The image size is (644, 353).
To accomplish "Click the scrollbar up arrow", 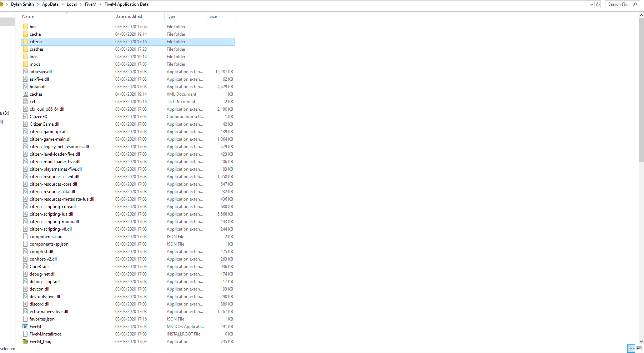I will point(641,15).
